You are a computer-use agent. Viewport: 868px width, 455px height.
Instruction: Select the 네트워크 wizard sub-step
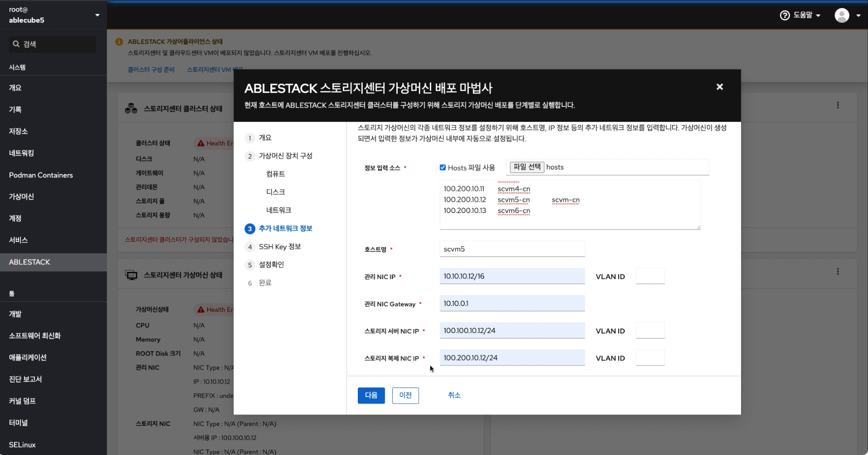pos(278,210)
